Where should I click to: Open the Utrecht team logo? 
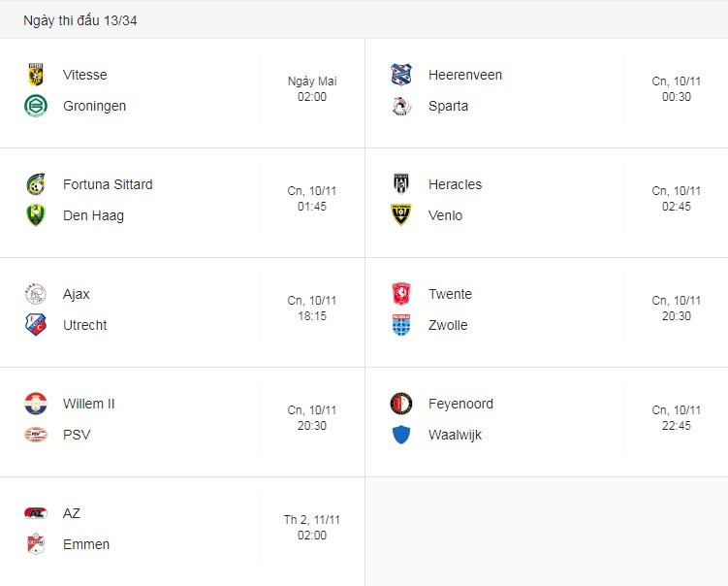tap(36, 325)
